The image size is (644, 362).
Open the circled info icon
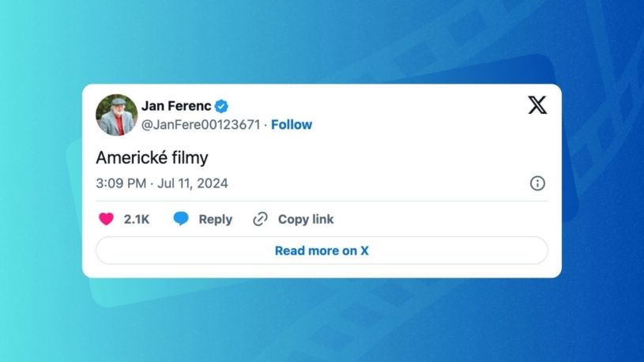(x=537, y=183)
